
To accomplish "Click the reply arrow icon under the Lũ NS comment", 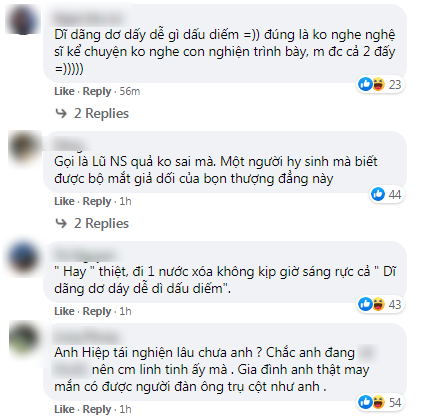I will [x=61, y=223].
